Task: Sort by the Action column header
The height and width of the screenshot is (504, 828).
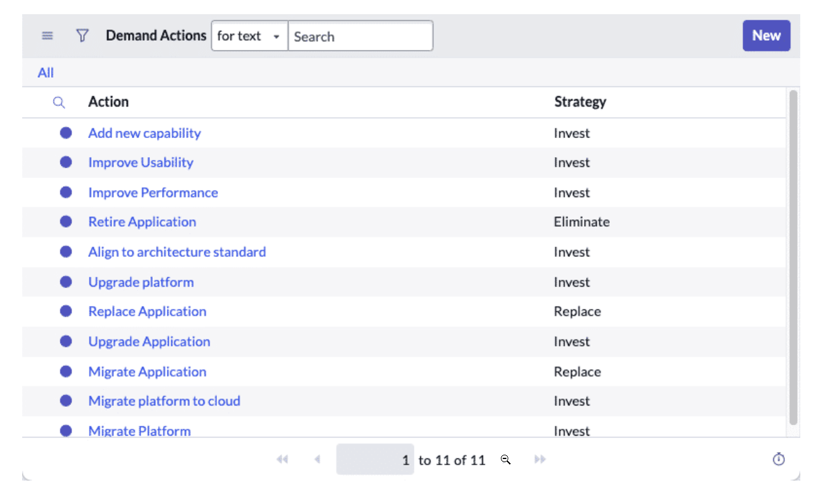Action: (x=108, y=102)
